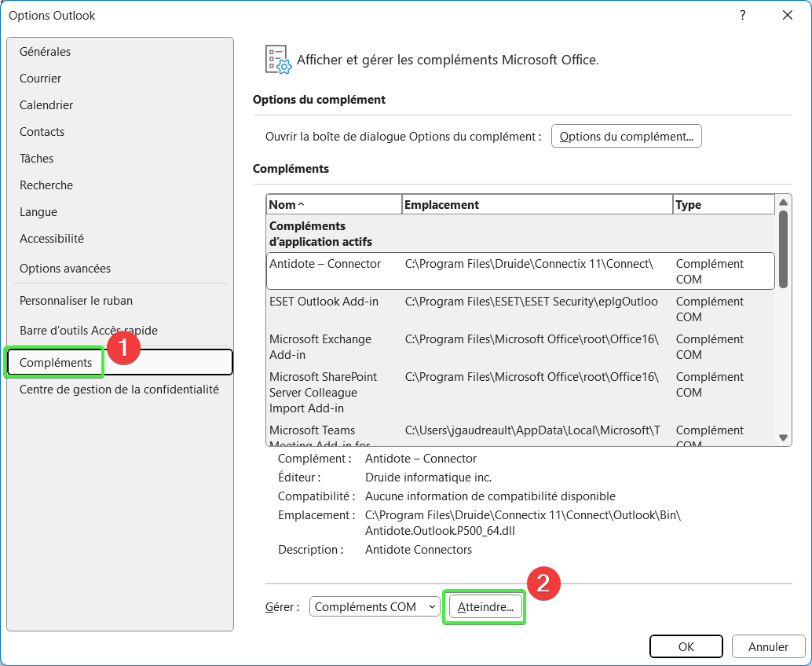Select Microsoft SharePoint Server Colleague Import Add-in
Image resolution: width=812 pixels, height=666 pixels.
click(x=521, y=393)
